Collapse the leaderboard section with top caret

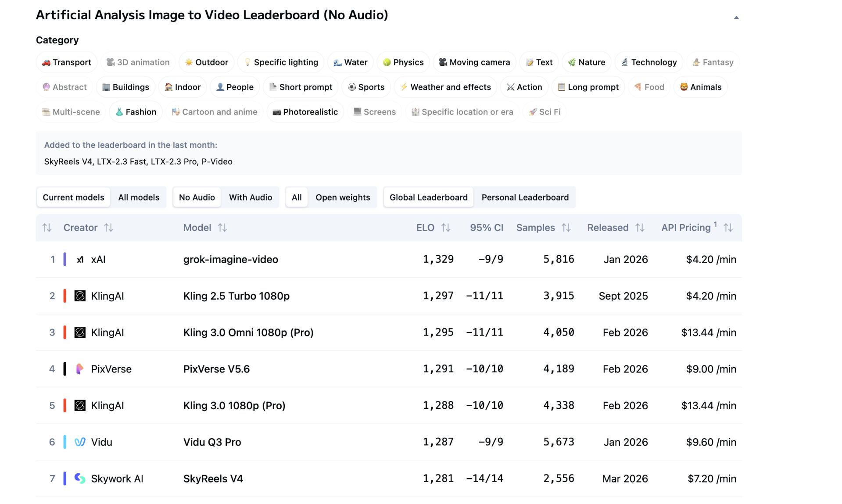[x=736, y=18]
